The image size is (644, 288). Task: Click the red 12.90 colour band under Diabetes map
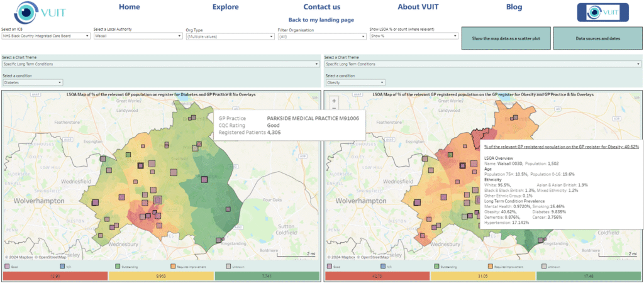click(55, 275)
